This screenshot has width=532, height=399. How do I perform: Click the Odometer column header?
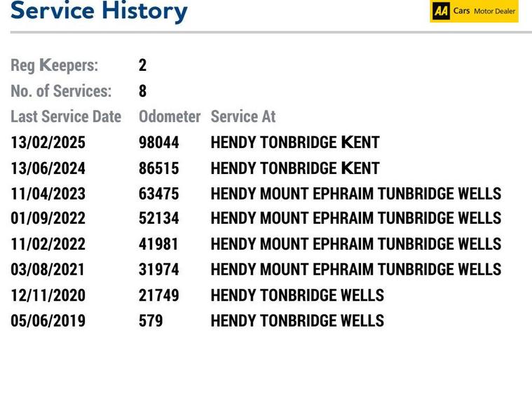[170, 116]
